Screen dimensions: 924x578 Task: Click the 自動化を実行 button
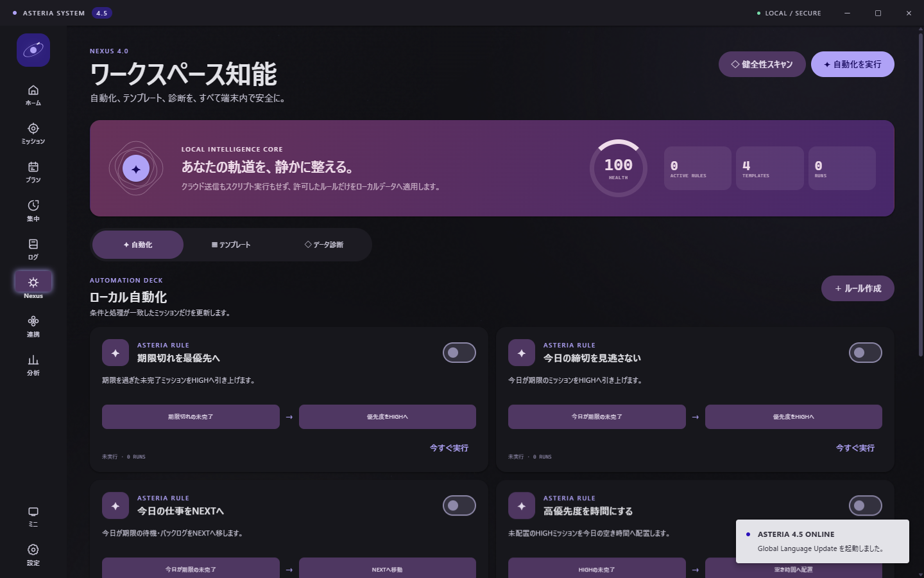(x=853, y=64)
